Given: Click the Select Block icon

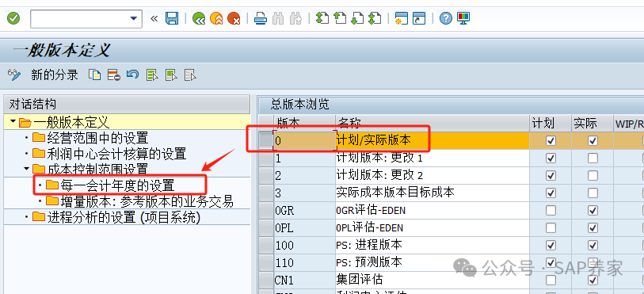Looking at the screenshot, I should click(x=171, y=74).
